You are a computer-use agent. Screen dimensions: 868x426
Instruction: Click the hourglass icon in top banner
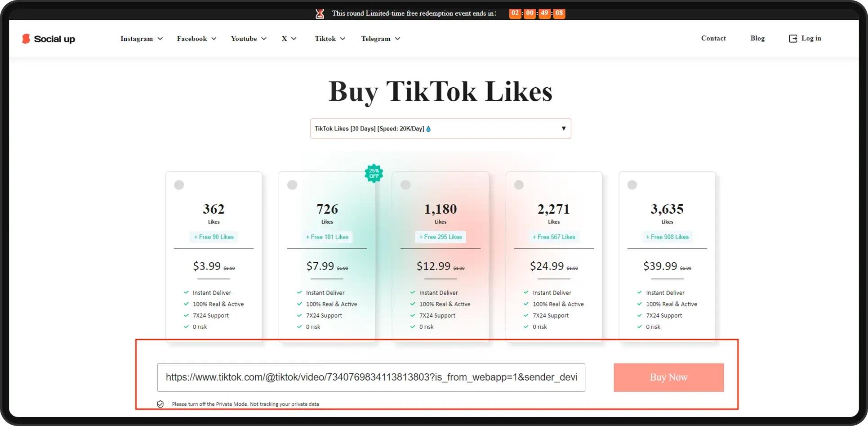(320, 13)
